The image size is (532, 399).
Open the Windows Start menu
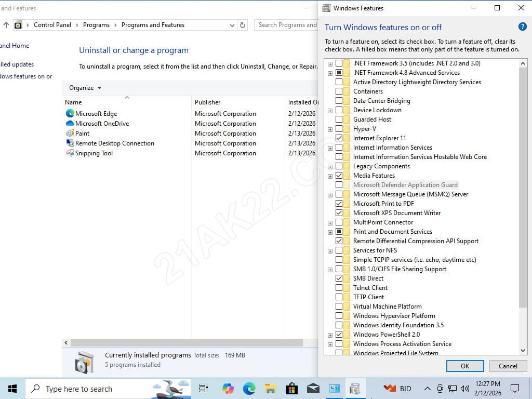click(x=12, y=389)
